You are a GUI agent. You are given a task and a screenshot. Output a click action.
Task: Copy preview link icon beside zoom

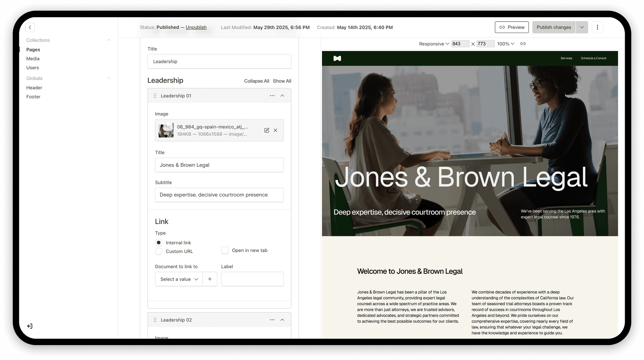point(523,44)
